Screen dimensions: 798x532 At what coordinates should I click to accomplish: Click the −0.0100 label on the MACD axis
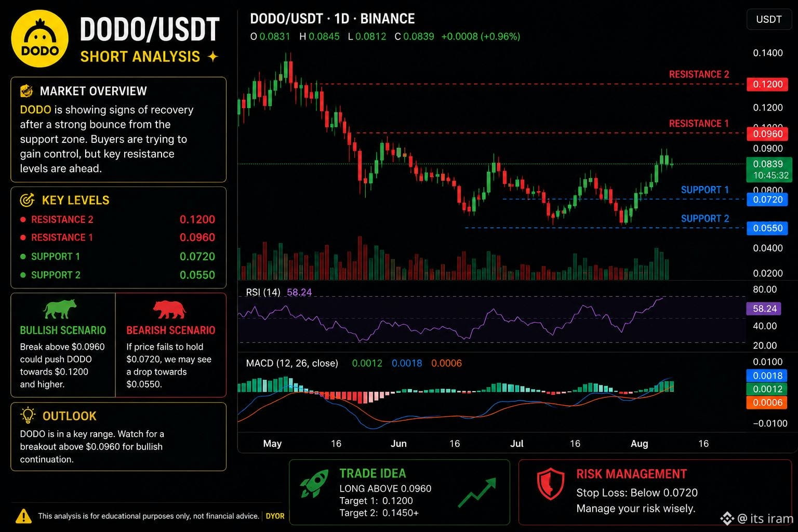point(770,423)
